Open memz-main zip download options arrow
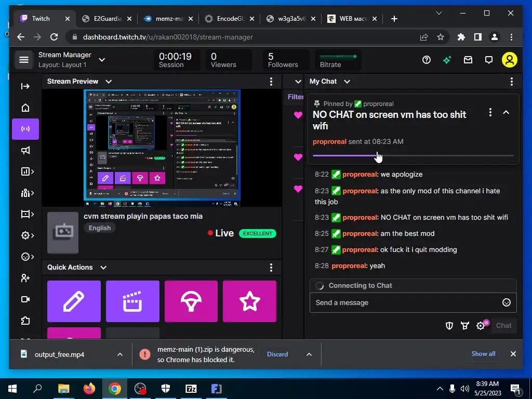This screenshot has width=532, height=399. 309,354
